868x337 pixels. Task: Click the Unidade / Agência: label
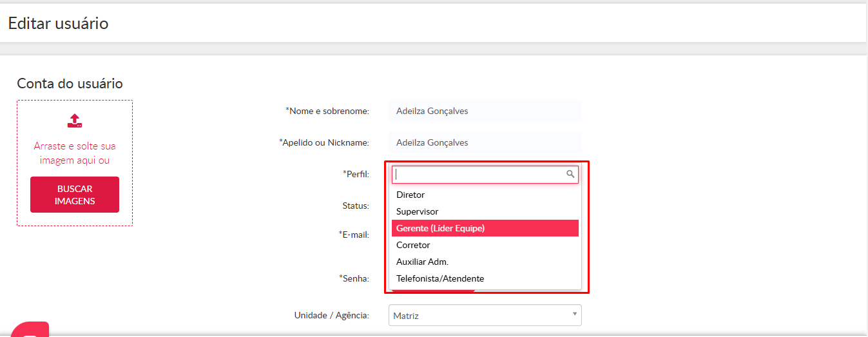332,316
